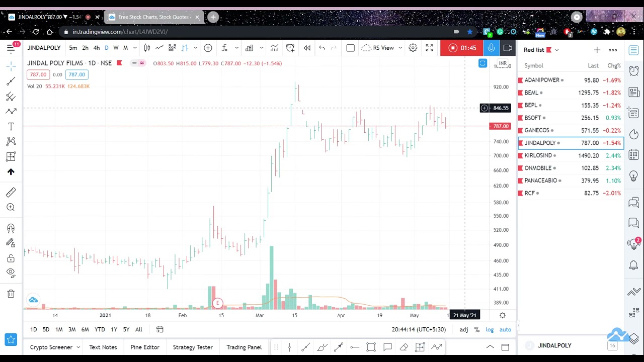The image size is (644, 362).
Task: Open the Compare or add symbol button
Action: (208, 48)
